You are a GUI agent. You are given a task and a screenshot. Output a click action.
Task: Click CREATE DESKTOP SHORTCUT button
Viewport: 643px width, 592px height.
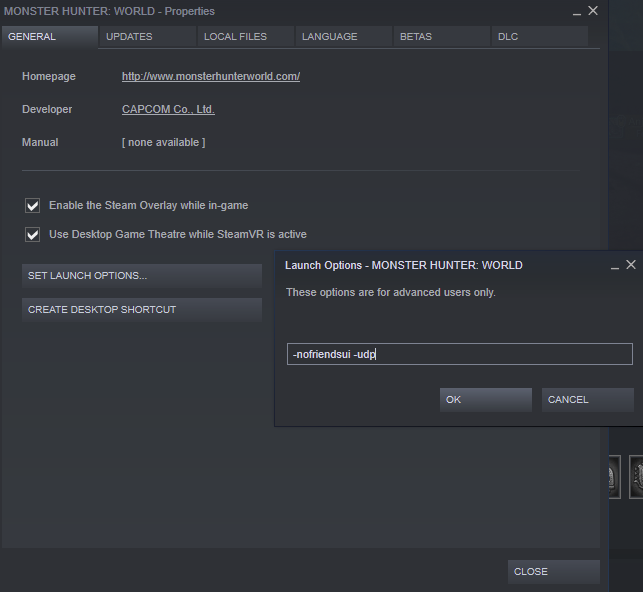point(142,310)
